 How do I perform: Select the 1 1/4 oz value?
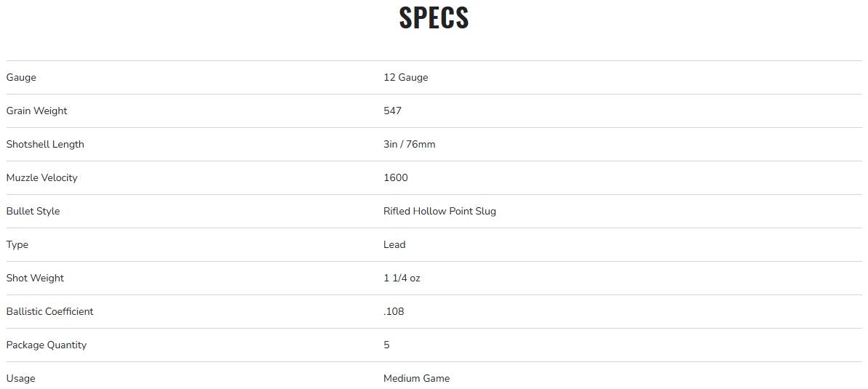(x=402, y=278)
